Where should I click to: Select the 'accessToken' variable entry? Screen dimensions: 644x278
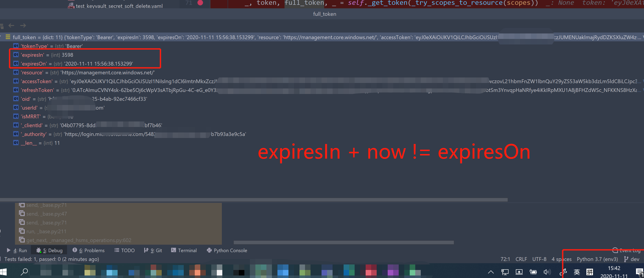coord(37,81)
